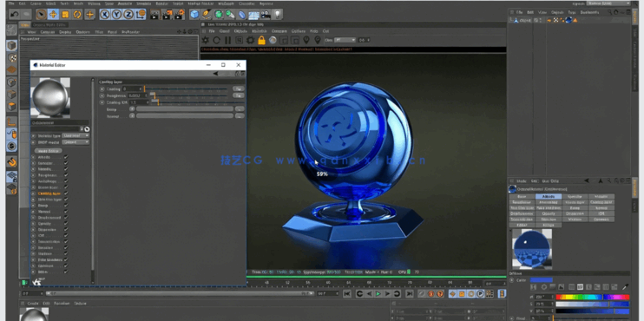Toggle the Y axis lock
The image size is (644, 321).
(117, 15)
